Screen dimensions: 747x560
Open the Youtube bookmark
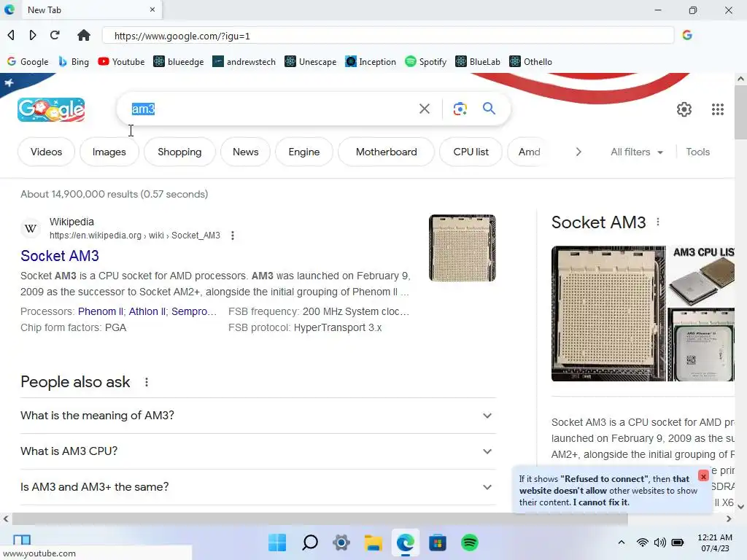(121, 61)
